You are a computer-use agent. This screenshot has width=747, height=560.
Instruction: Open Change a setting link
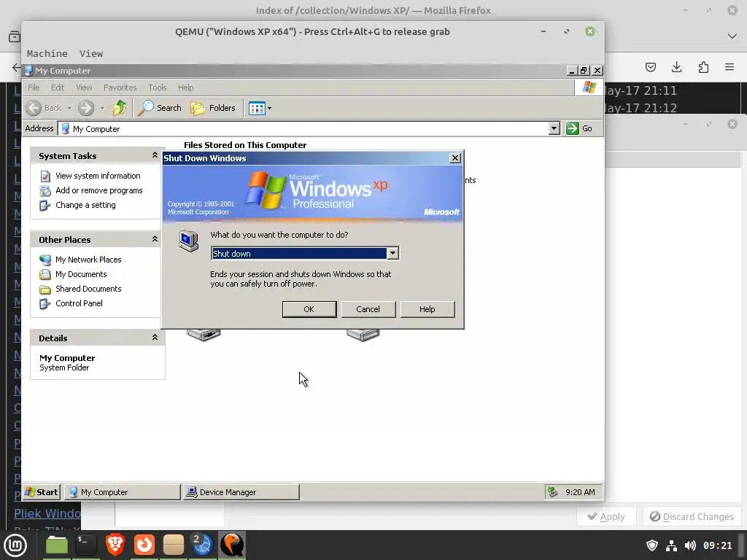(85, 205)
